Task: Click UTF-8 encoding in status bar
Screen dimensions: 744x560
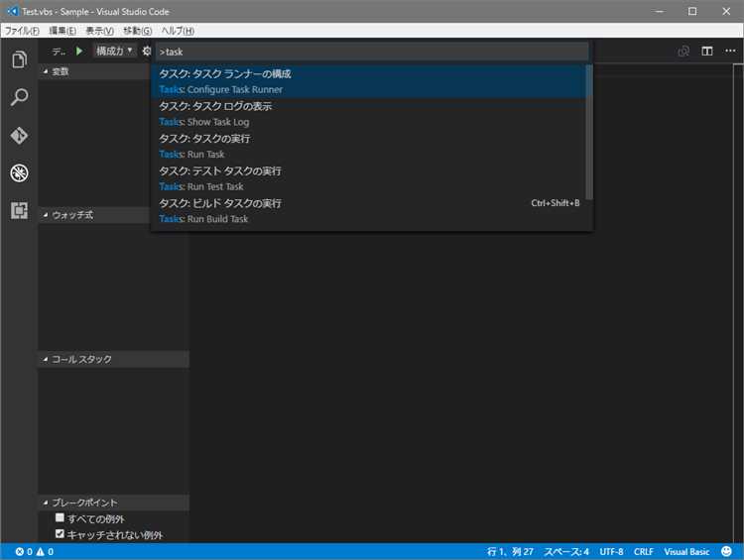Action: click(x=611, y=551)
